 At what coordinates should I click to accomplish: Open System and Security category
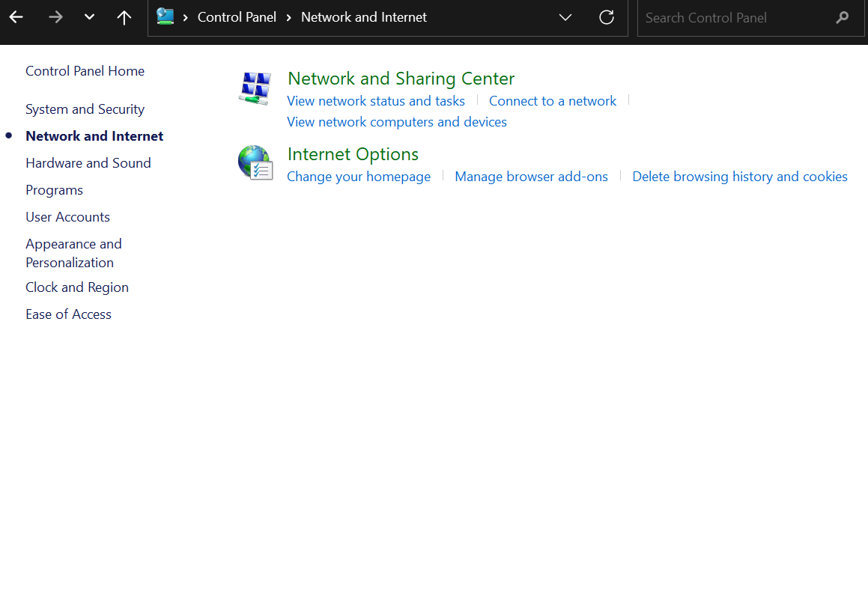click(85, 109)
